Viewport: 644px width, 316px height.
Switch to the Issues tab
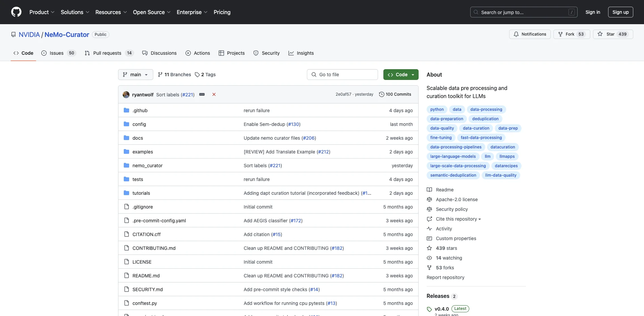tap(59, 53)
